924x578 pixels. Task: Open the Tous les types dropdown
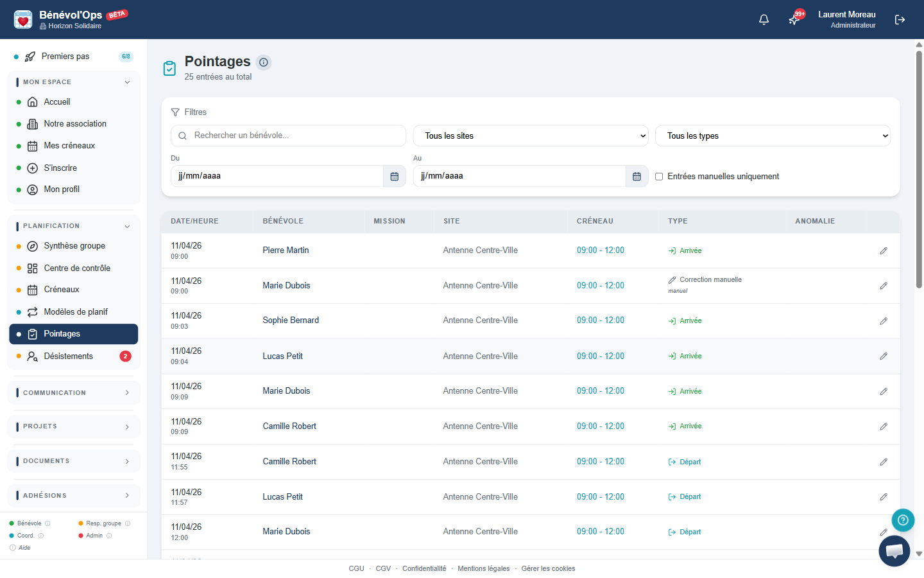point(773,136)
